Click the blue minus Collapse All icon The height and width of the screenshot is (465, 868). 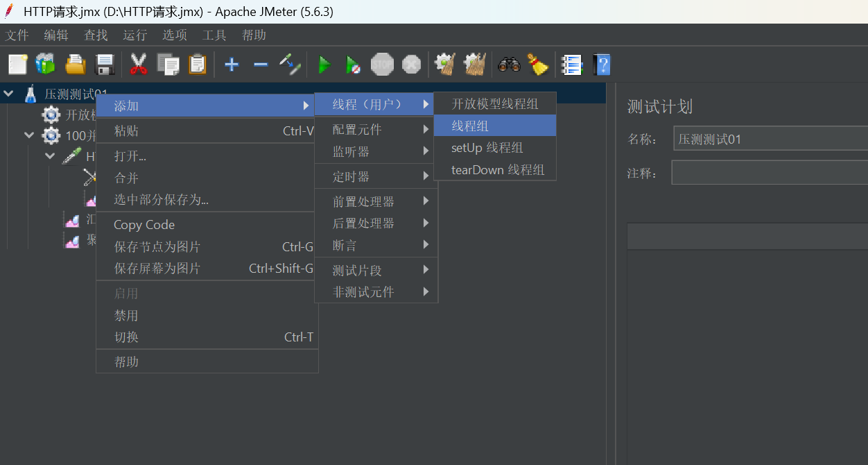click(x=261, y=65)
